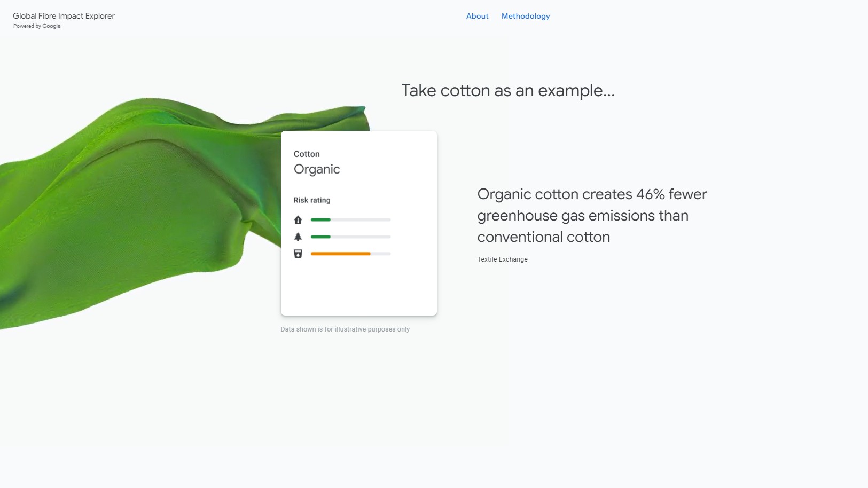Click the bucket icon in Risk rating
The image size is (868, 488).
(298, 254)
